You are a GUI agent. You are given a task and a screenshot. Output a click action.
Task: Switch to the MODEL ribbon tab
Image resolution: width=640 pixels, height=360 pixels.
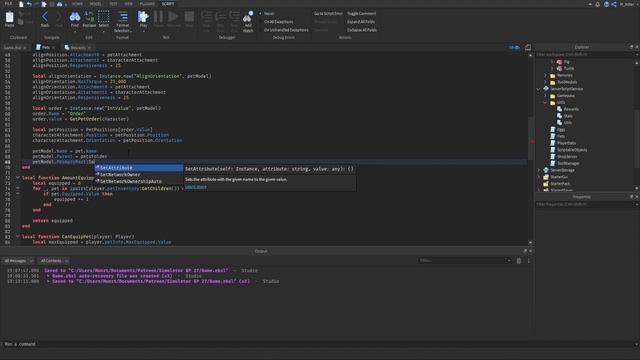click(x=95, y=4)
